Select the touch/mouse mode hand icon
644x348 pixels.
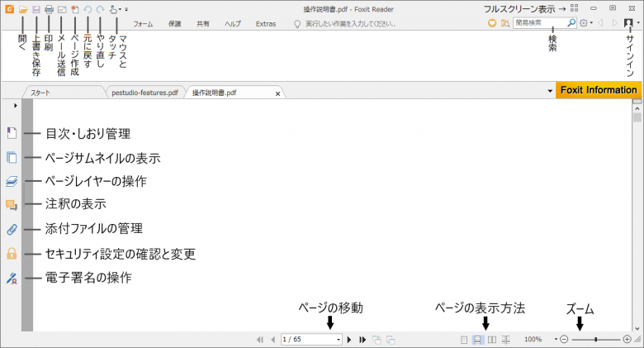113,9
